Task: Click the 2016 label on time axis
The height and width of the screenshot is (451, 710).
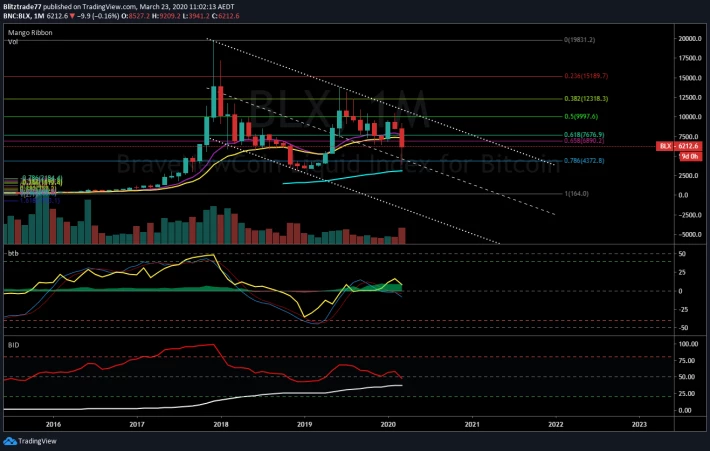Action: [53, 424]
